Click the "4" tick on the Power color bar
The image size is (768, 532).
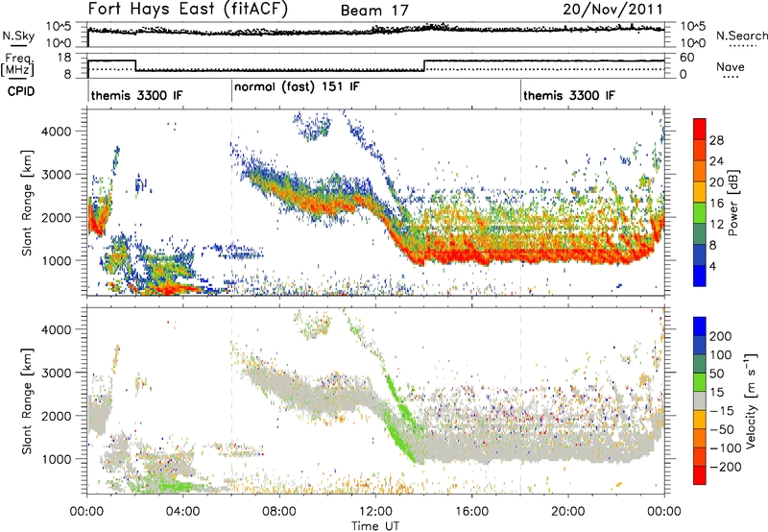tap(712, 266)
